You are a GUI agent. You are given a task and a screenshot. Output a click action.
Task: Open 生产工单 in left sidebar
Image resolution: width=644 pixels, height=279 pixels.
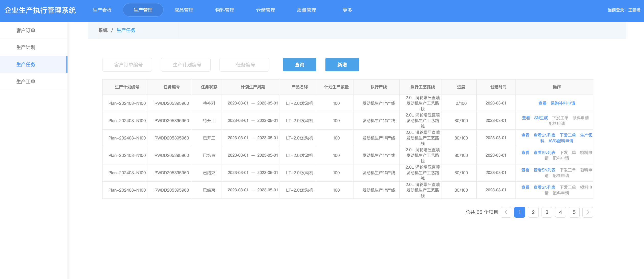tap(26, 82)
